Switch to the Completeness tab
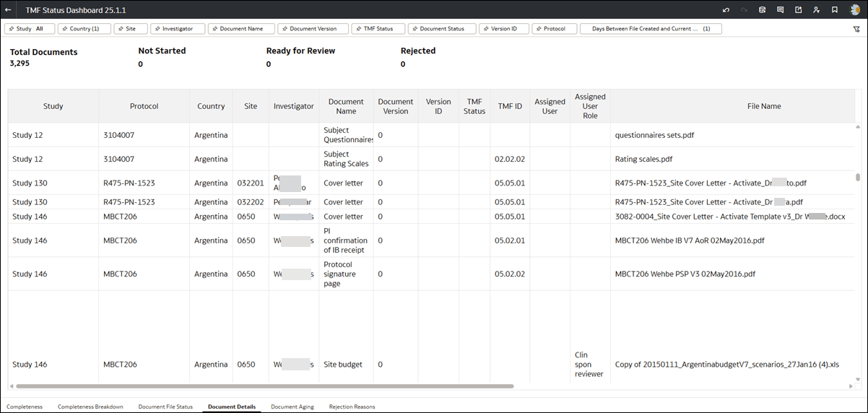 (x=25, y=407)
